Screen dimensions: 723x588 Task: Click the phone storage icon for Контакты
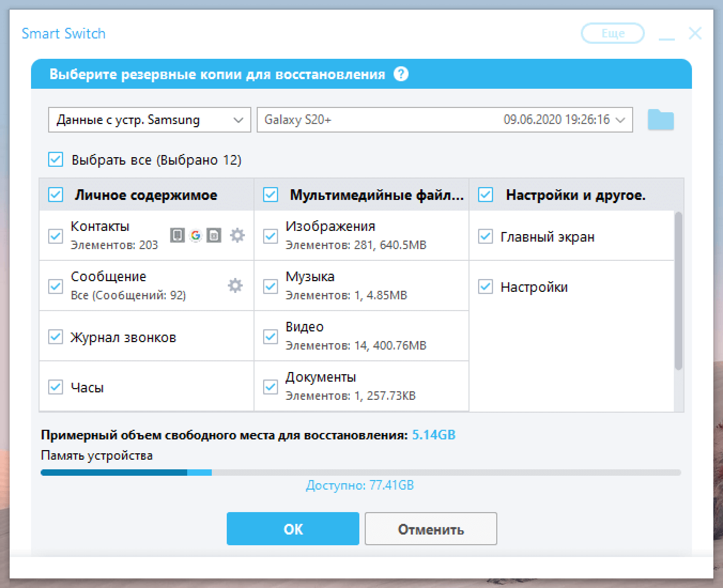tap(178, 235)
